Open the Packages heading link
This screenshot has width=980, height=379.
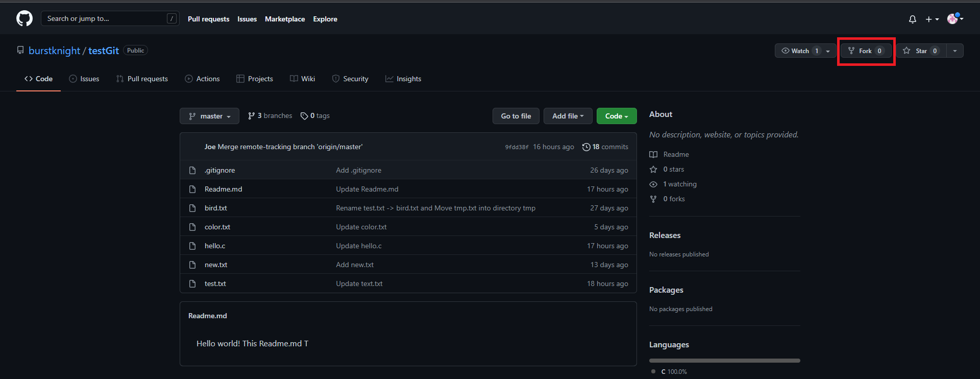(666, 290)
